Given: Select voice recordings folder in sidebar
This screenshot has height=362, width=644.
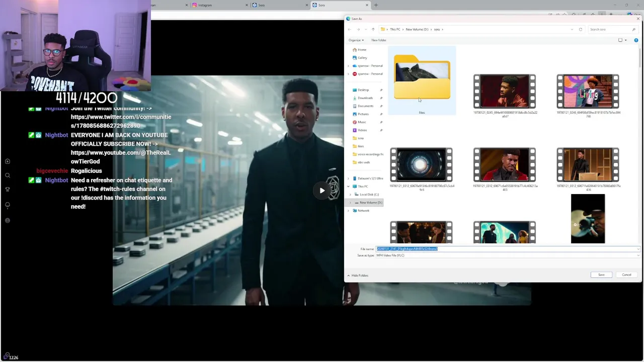Looking at the screenshot, I should [368, 154].
